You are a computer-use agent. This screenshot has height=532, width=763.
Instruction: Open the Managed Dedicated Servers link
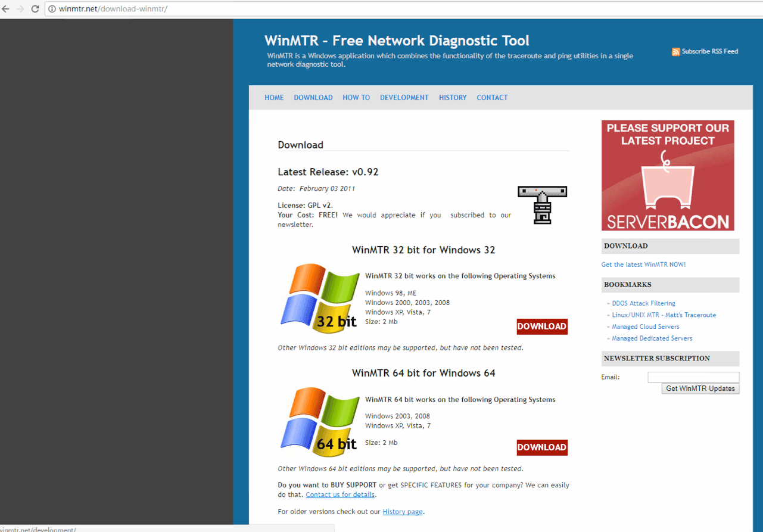tap(652, 338)
